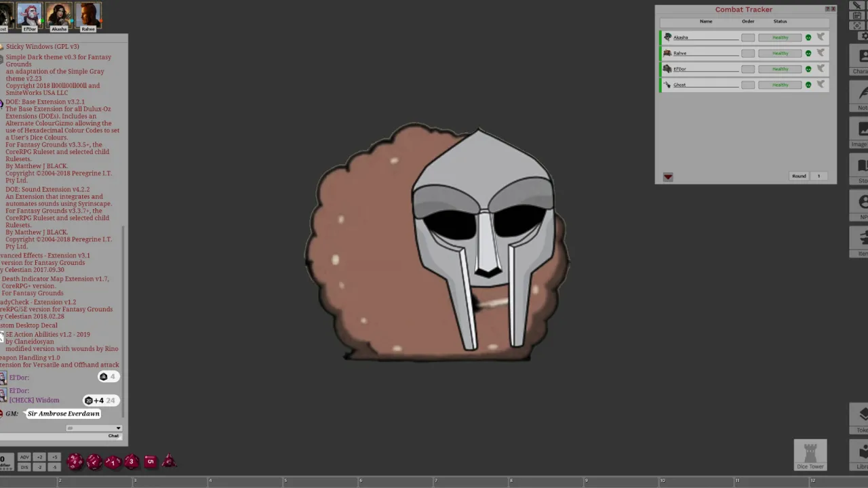
Task: Open Combat Tracker help button
Action: (x=827, y=9)
